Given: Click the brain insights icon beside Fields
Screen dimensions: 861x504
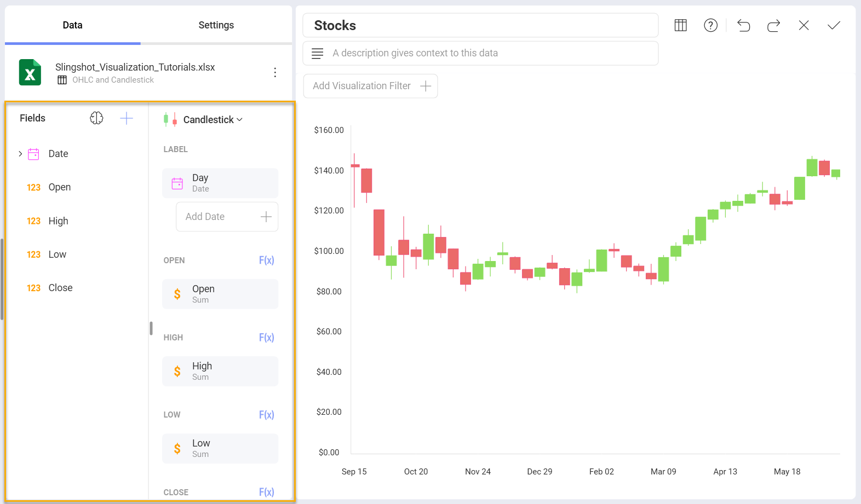Looking at the screenshot, I should pyautogui.click(x=96, y=118).
